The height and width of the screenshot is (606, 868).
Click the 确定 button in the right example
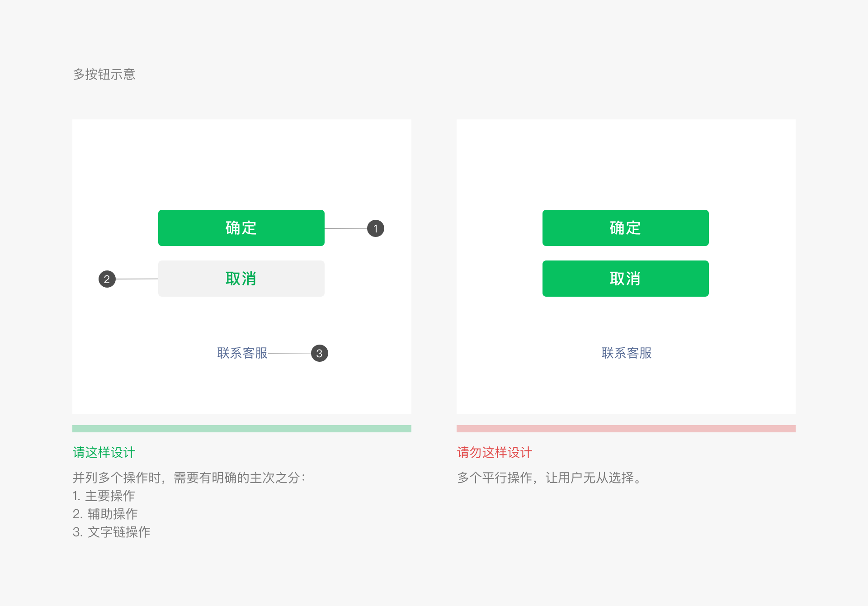coord(626,228)
